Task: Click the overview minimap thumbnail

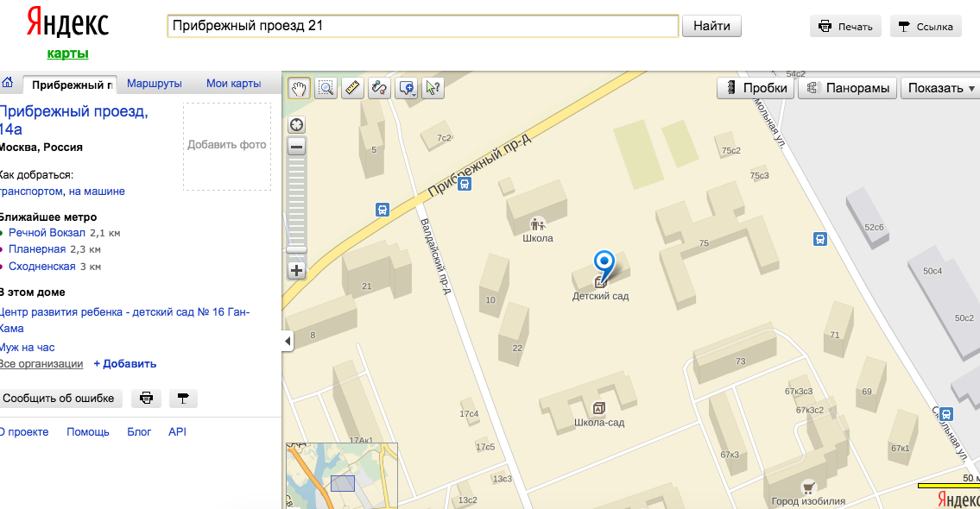Action: [342, 476]
